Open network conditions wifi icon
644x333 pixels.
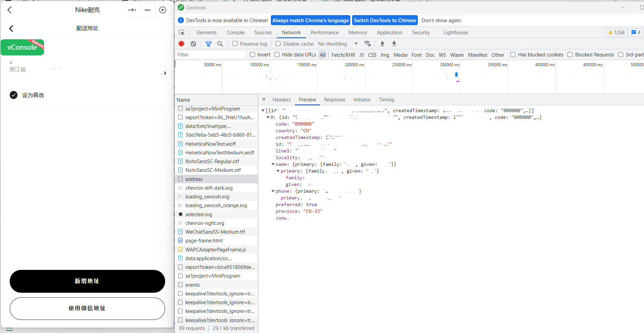(367, 44)
